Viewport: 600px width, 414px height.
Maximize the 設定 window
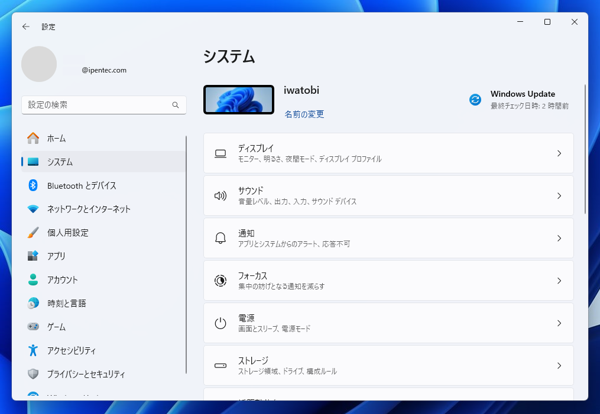[x=547, y=22]
